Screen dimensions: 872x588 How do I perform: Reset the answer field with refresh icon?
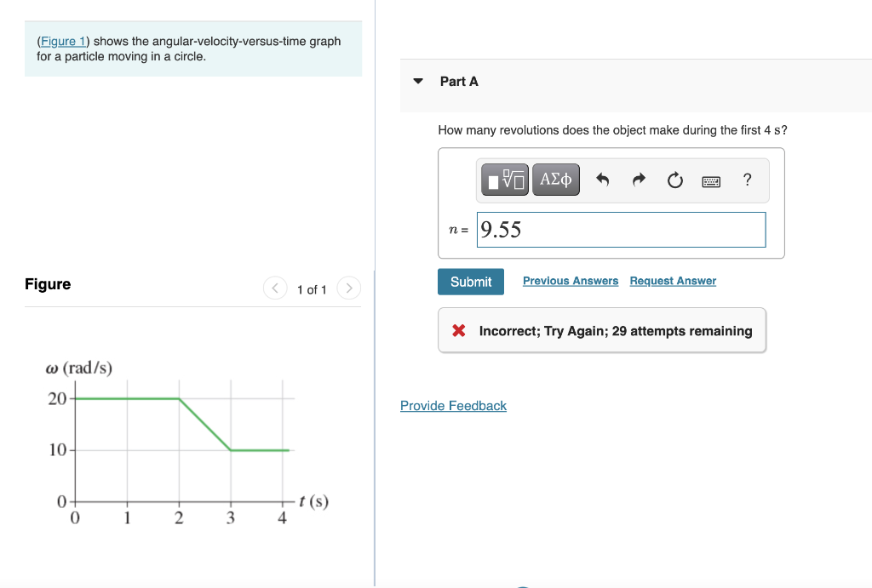pos(674,180)
